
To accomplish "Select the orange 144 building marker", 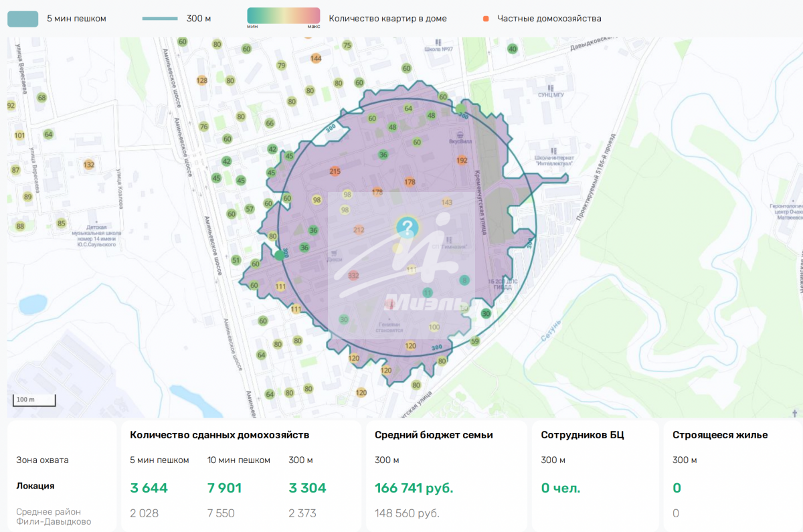I will tap(317, 58).
